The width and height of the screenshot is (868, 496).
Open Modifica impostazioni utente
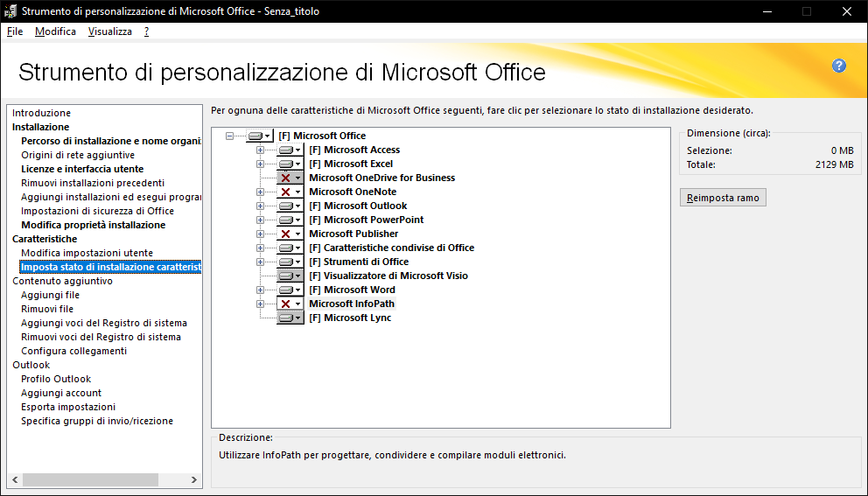pyautogui.click(x=87, y=253)
